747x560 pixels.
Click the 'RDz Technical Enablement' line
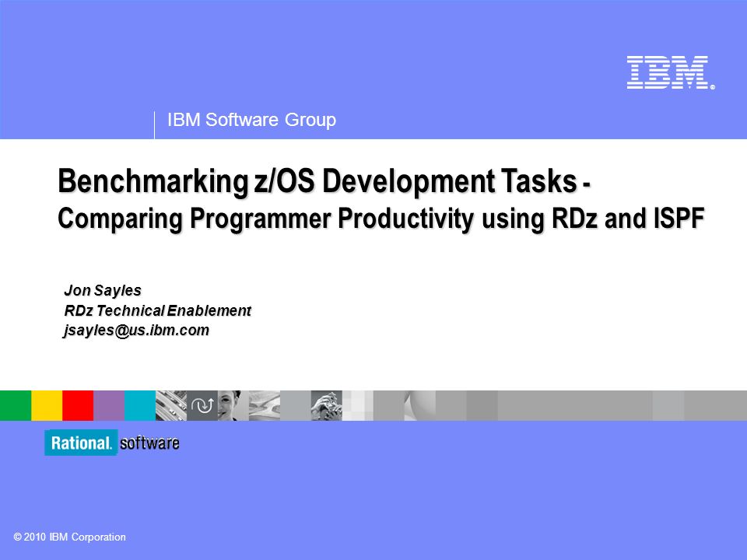point(158,310)
